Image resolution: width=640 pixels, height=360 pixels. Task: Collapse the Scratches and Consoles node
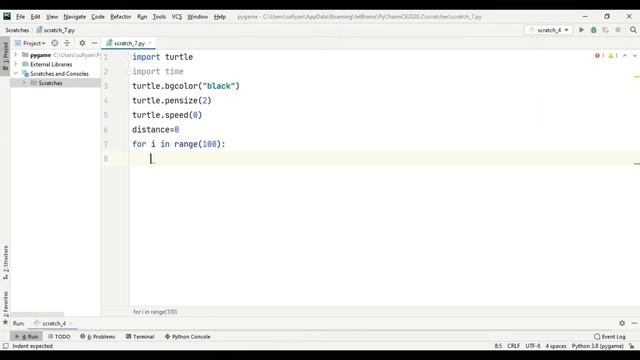16,73
